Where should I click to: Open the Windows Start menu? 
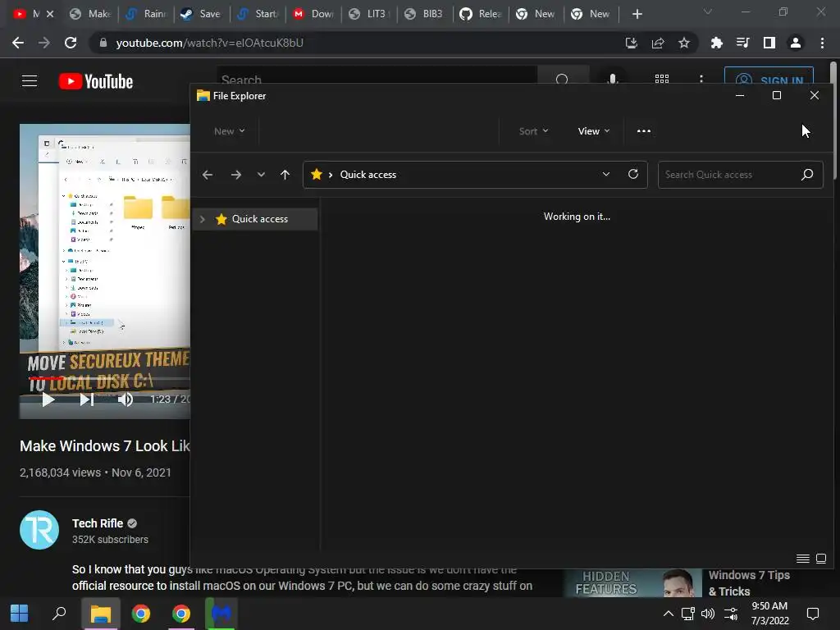20,614
